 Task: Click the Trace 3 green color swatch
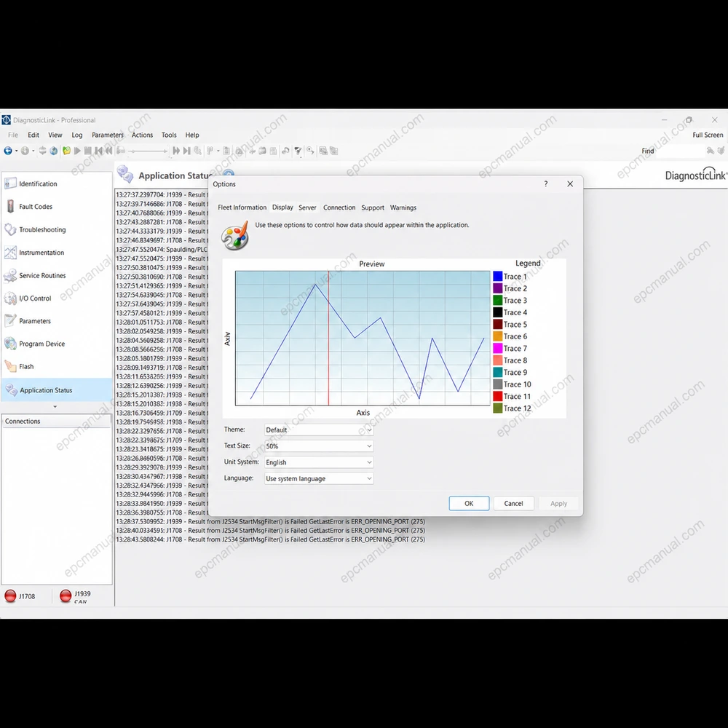click(x=498, y=301)
